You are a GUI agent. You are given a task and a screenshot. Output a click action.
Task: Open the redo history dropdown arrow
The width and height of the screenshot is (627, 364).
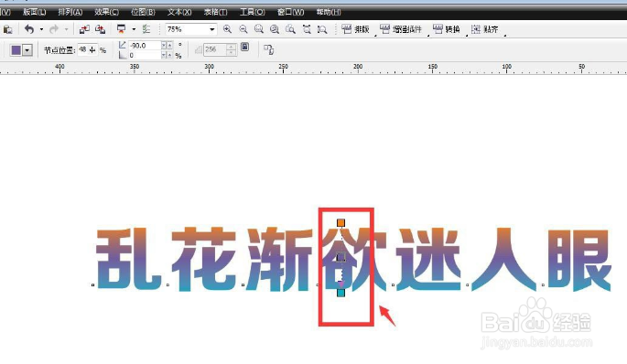click(67, 29)
